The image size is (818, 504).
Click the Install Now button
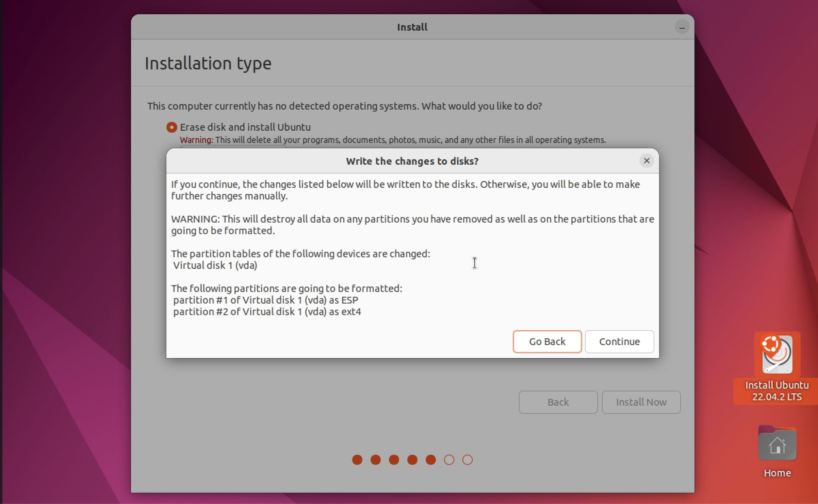(641, 402)
